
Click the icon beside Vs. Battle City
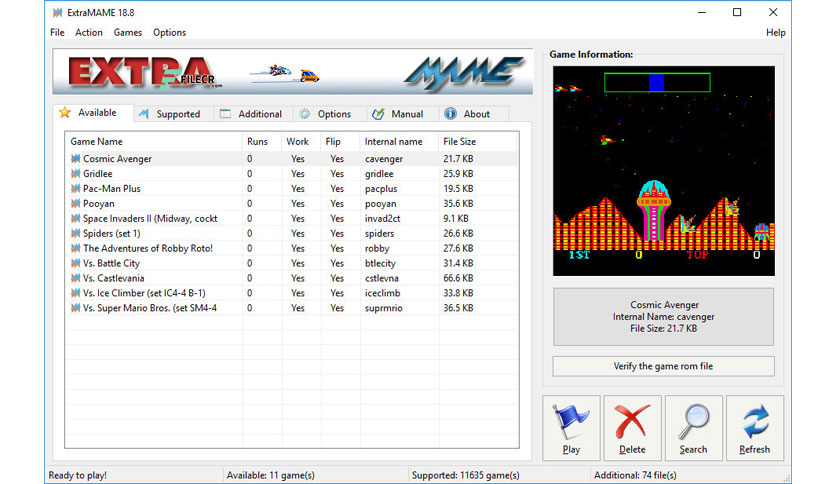(76, 263)
